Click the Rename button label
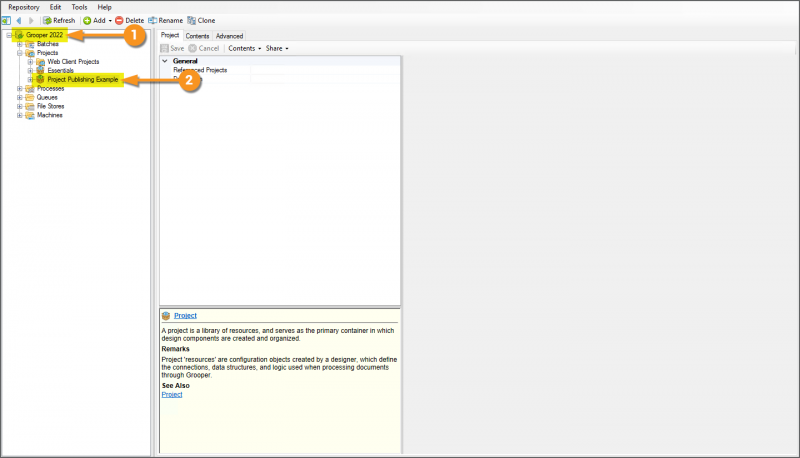800x458 pixels. [170, 20]
